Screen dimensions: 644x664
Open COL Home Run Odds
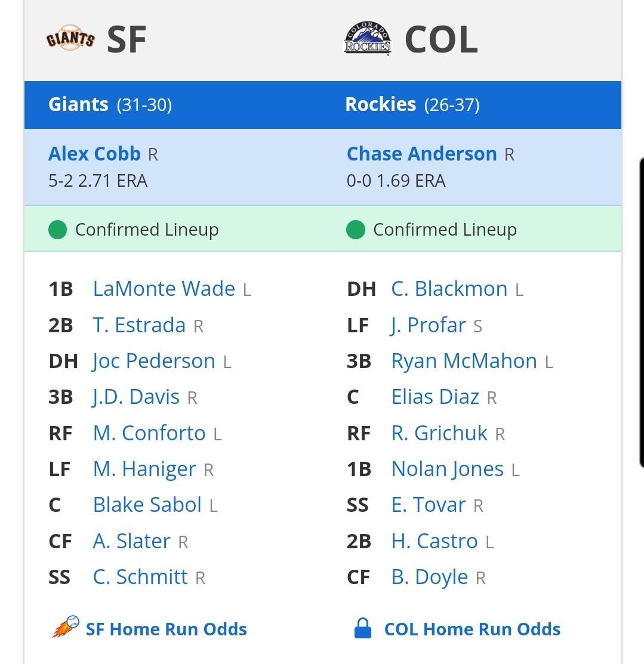[473, 629]
